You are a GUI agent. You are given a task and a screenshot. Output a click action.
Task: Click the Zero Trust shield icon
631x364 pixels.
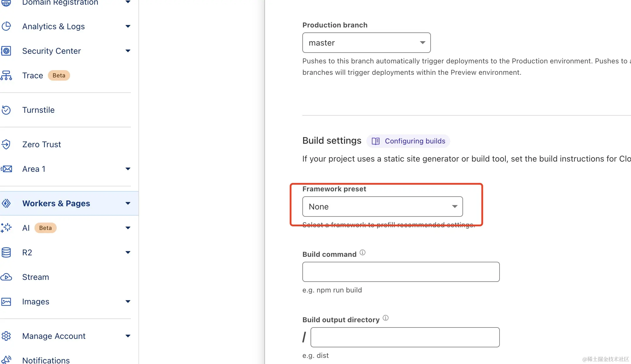click(6, 144)
